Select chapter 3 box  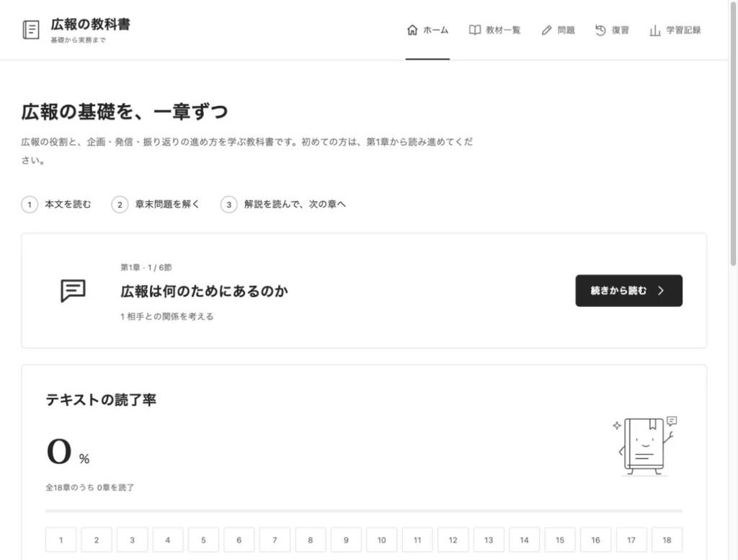133,540
